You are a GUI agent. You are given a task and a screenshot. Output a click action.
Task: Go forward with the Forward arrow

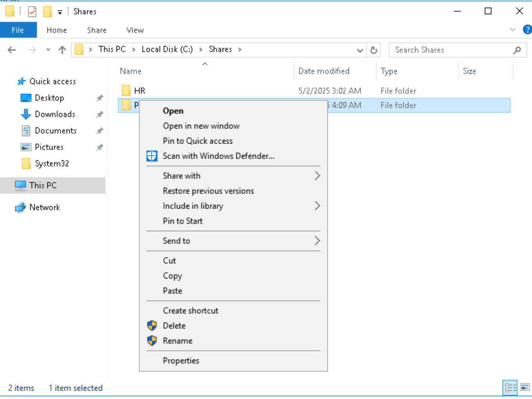32,50
